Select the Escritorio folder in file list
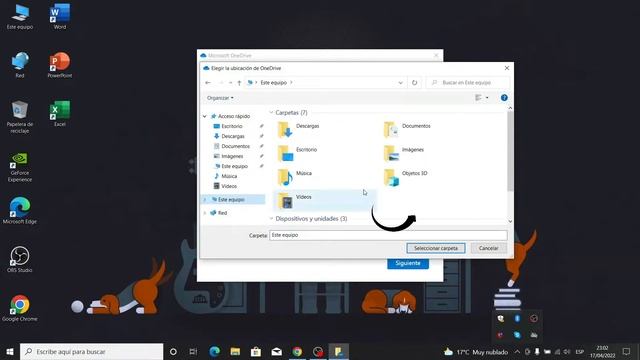This screenshot has width=640, height=360. pos(298,153)
